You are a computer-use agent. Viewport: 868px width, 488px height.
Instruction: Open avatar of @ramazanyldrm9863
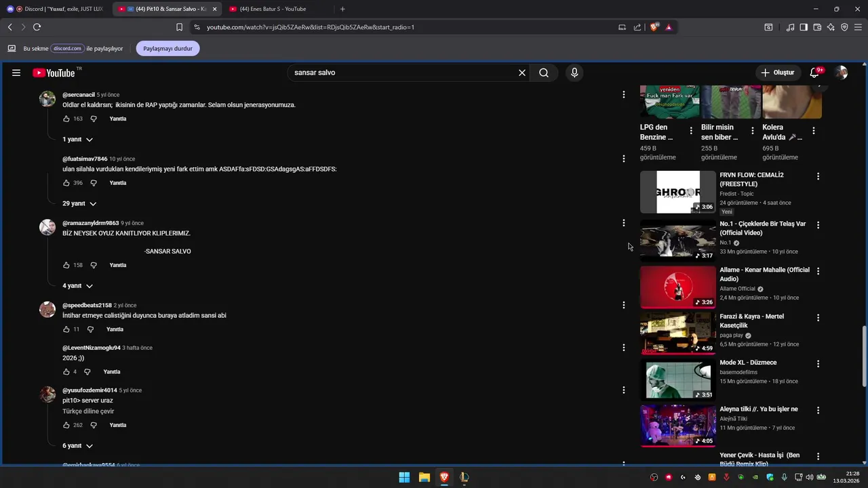coord(47,227)
